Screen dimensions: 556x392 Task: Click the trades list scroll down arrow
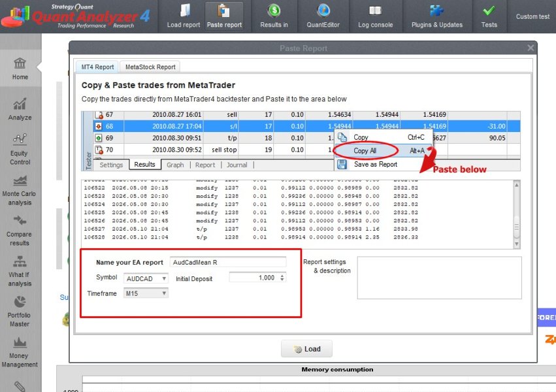click(517, 244)
